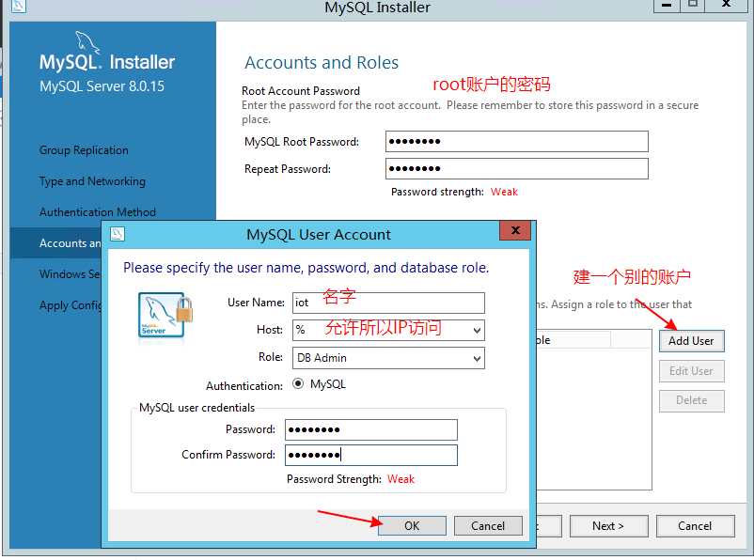This screenshot has height=560, width=754.
Task: Open the Windows Service step
Action: (71, 274)
